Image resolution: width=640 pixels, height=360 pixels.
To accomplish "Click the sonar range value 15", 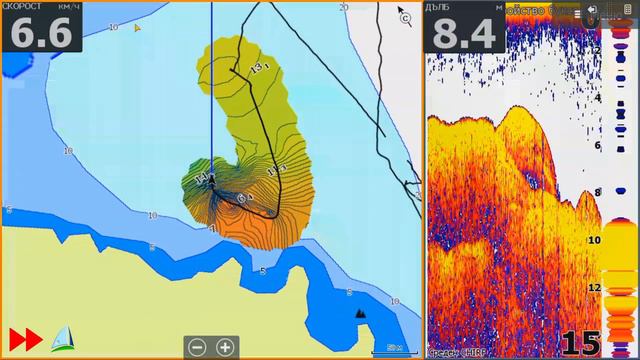I will click(581, 343).
